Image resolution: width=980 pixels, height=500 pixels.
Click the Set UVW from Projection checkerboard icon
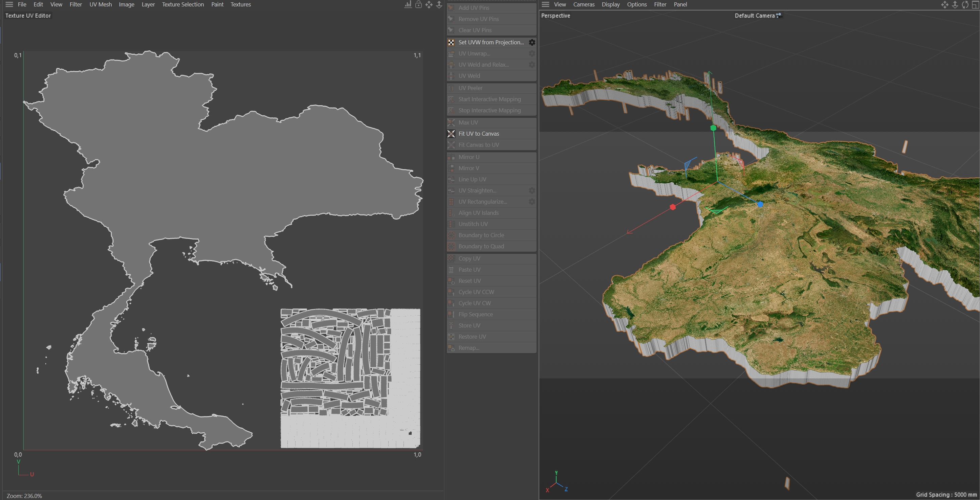(x=451, y=42)
